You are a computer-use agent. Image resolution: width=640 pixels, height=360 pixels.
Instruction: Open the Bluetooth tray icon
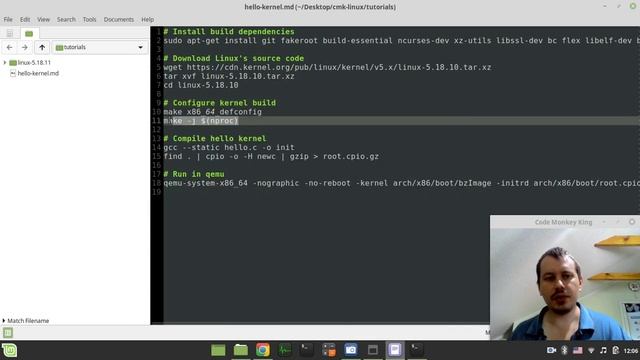coord(564,350)
